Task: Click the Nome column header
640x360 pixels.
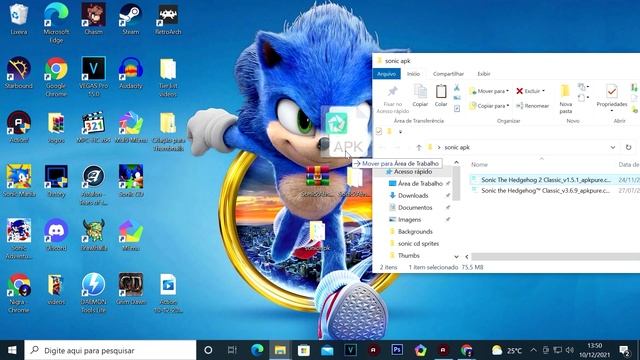Action: 479,164
